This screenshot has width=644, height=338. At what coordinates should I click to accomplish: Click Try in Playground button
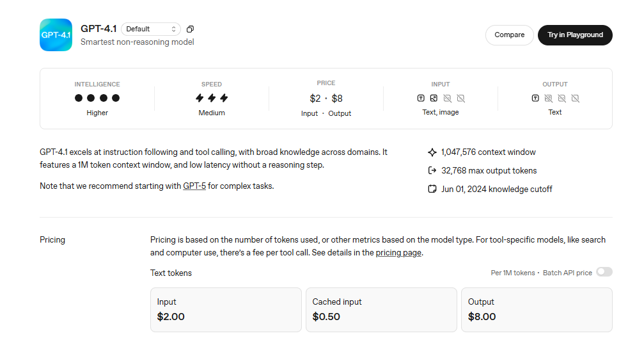click(575, 35)
